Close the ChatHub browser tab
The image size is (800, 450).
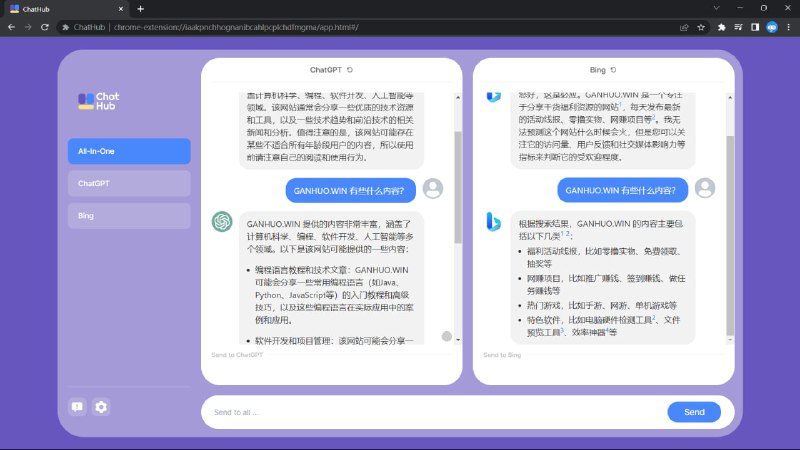click(121, 9)
